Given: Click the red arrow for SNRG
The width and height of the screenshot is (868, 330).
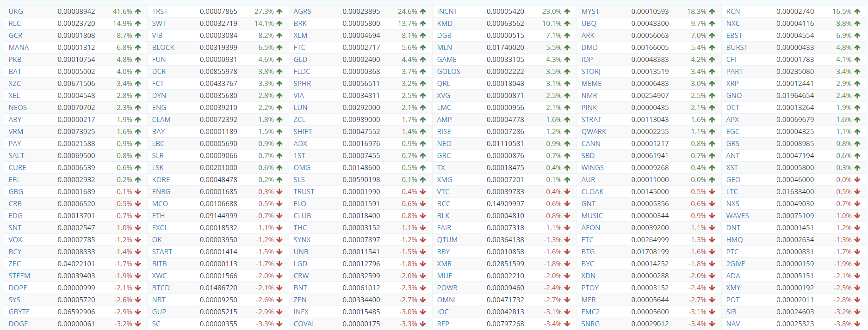Looking at the screenshot, I should [712, 324].
